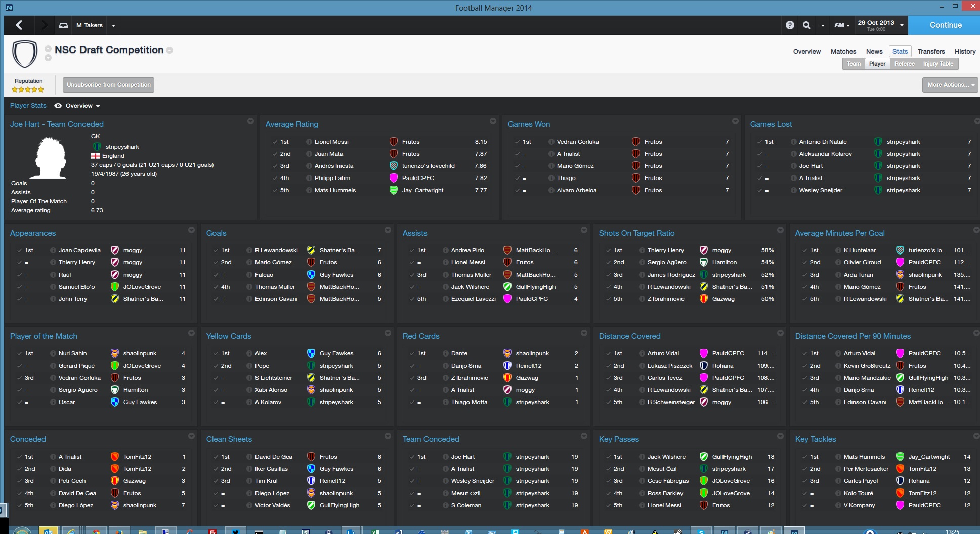The height and width of the screenshot is (534, 980).
Task: Toggle the tick beside Andrea Pirlo assists row
Action: 412,250
